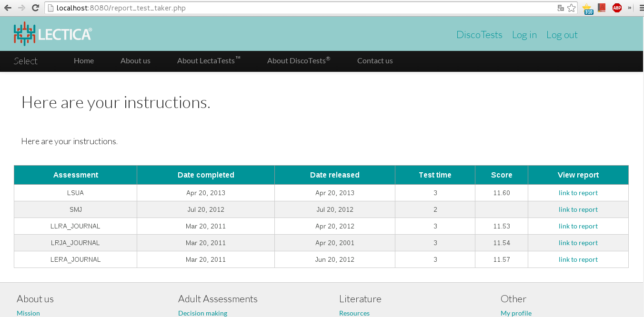Image resolution: width=644 pixels, height=317 pixels.
Task: Open the About DiscoTests nav item
Action: coord(299,60)
